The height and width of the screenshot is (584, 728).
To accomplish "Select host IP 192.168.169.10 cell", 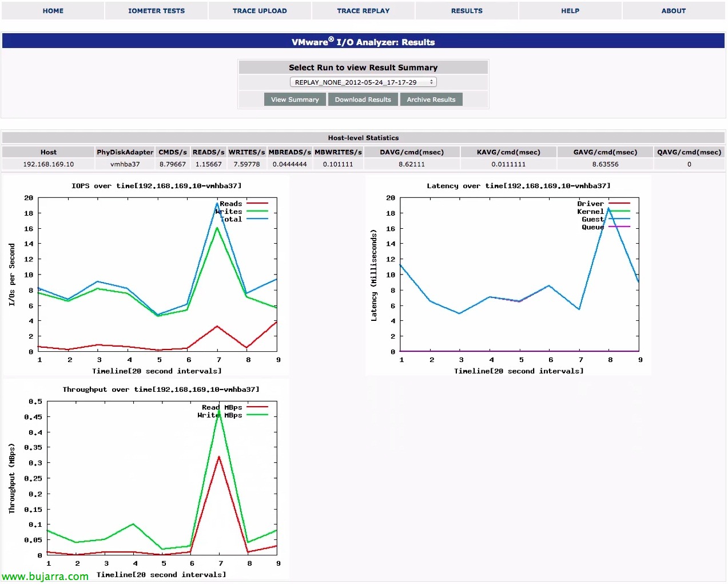I will pos(49,164).
